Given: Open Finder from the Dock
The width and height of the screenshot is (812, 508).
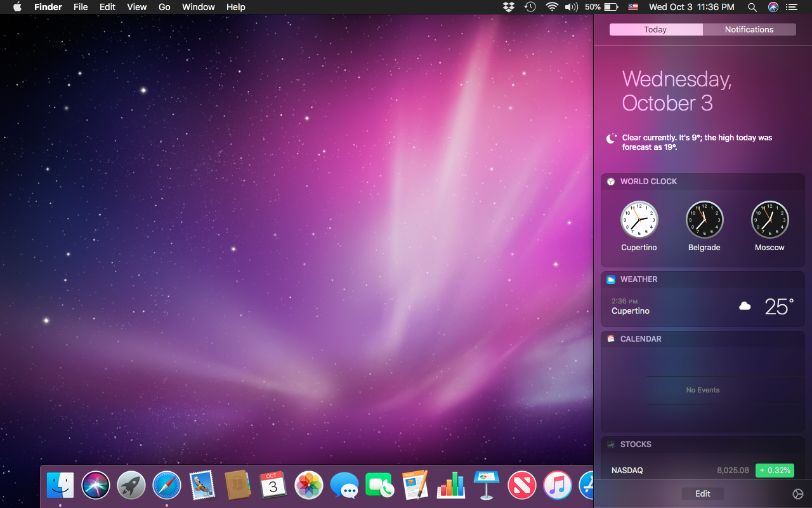Looking at the screenshot, I should (x=60, y=486).
